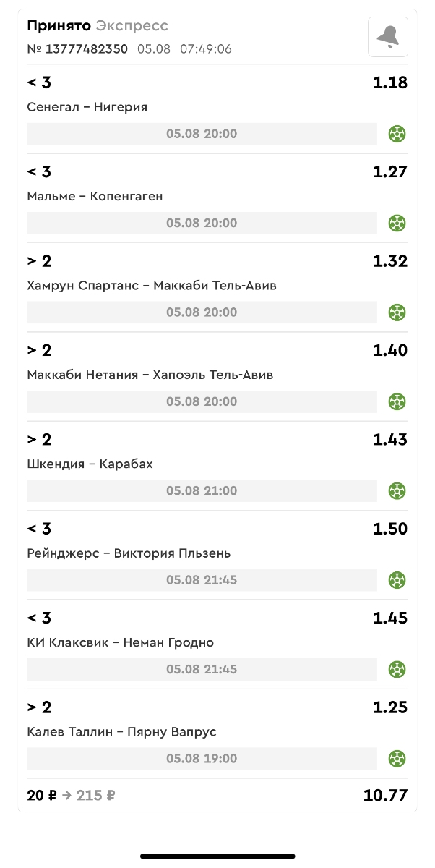Tap football icon for Маккаби Нетания match
This screenshot has height=868, width=435.
pyautogui.click(x=397, y=401)
